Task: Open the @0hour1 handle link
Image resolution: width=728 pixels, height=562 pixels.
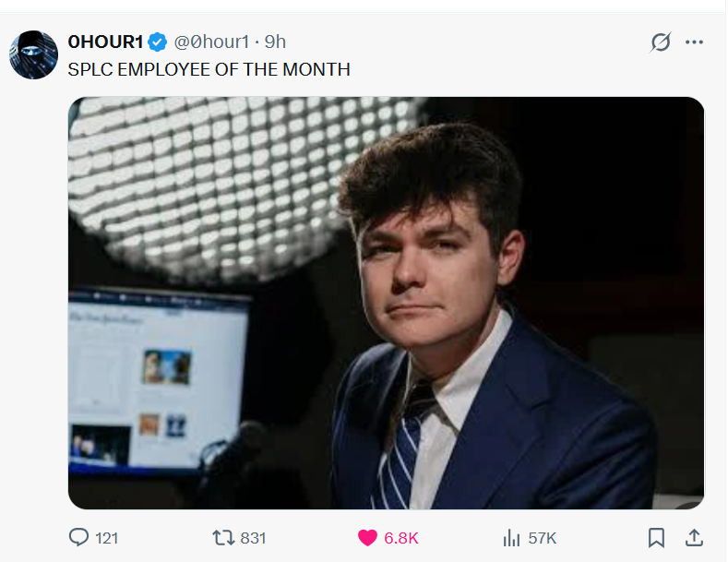Action: coord(211,42)
